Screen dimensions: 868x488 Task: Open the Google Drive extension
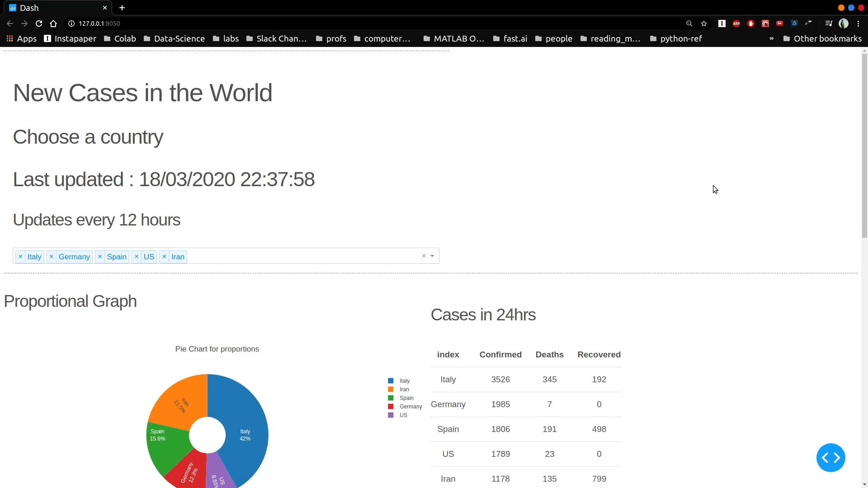(x=794, y=23)
